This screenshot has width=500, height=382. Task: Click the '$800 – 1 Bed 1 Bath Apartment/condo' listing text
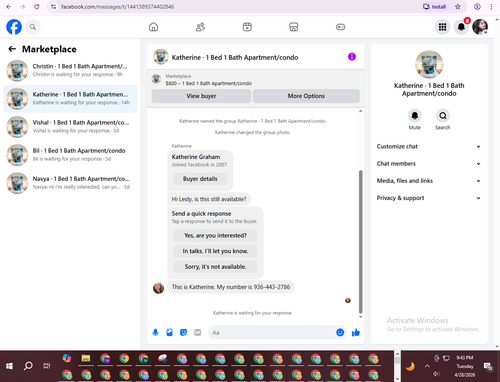tap(209, 83)
